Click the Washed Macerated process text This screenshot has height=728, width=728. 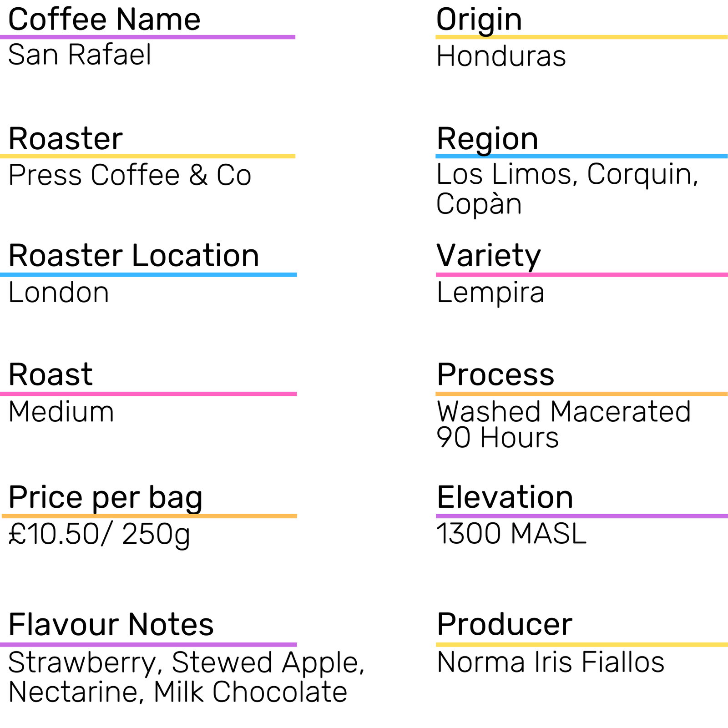[563, 412]
